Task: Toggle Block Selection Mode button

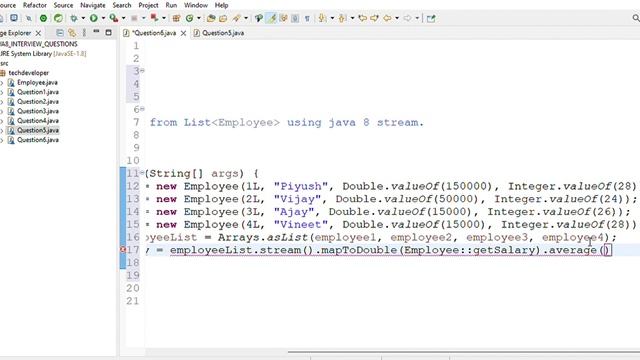Action: (295, 18)
